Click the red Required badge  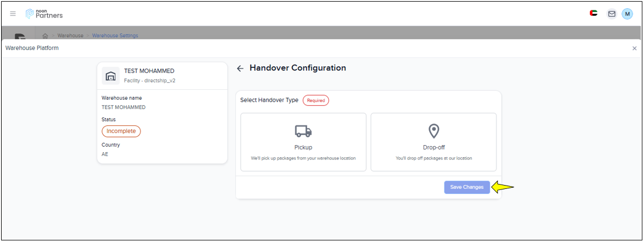click(316, 100)
